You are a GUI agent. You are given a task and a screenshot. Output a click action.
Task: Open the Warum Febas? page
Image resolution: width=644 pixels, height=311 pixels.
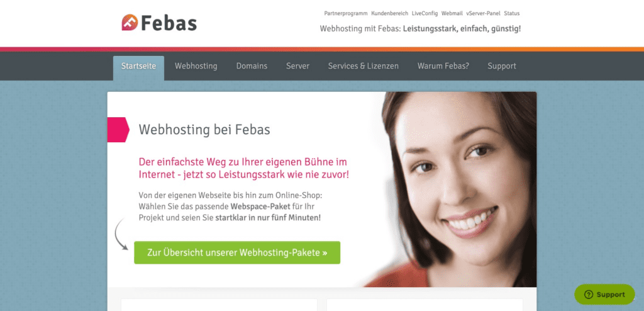443,66
